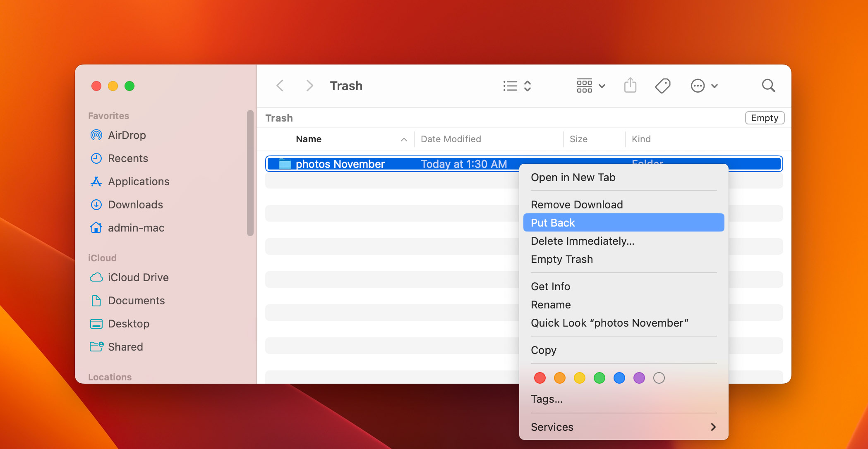The width and height of the screenshot is (868, 449).
Task: Click the Share toolbar icon
Action: point(630,86)
